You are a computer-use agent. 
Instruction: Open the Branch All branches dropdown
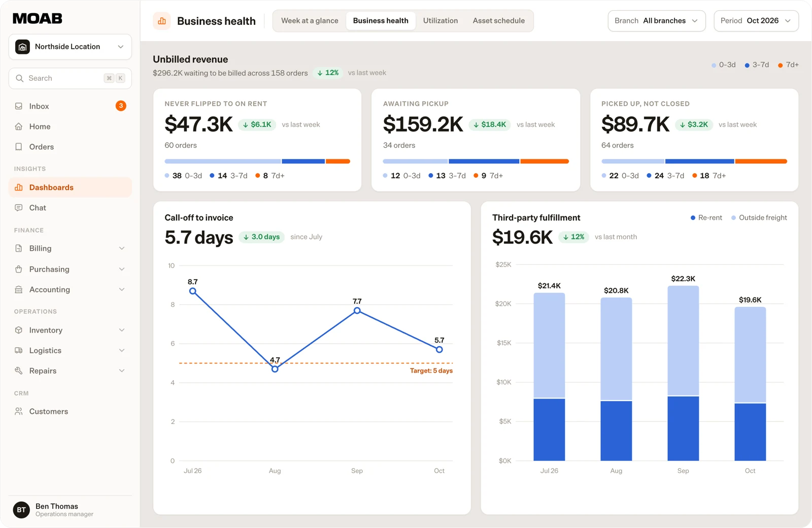[657, 21]
